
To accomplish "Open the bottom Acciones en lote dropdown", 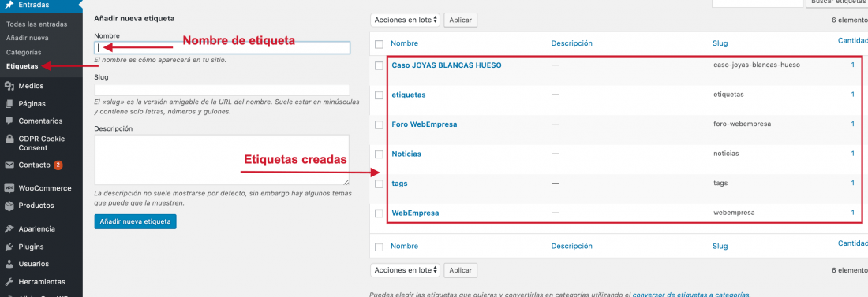I will pyautogui.click(x=406, y=270).
